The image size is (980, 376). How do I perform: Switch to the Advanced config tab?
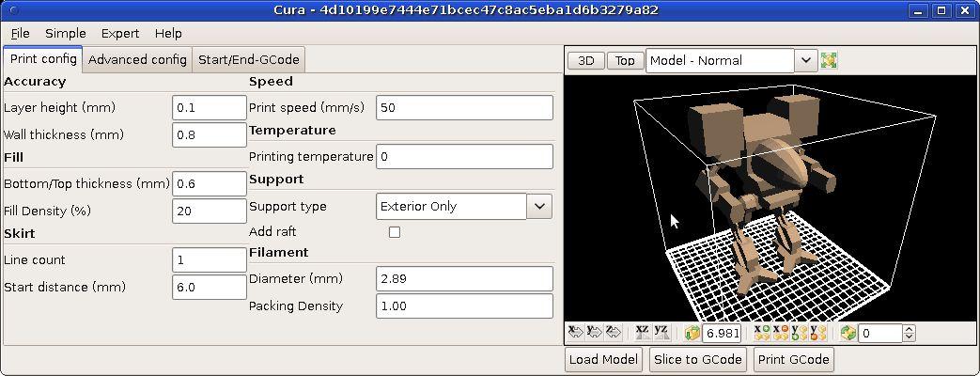[137, 60]
